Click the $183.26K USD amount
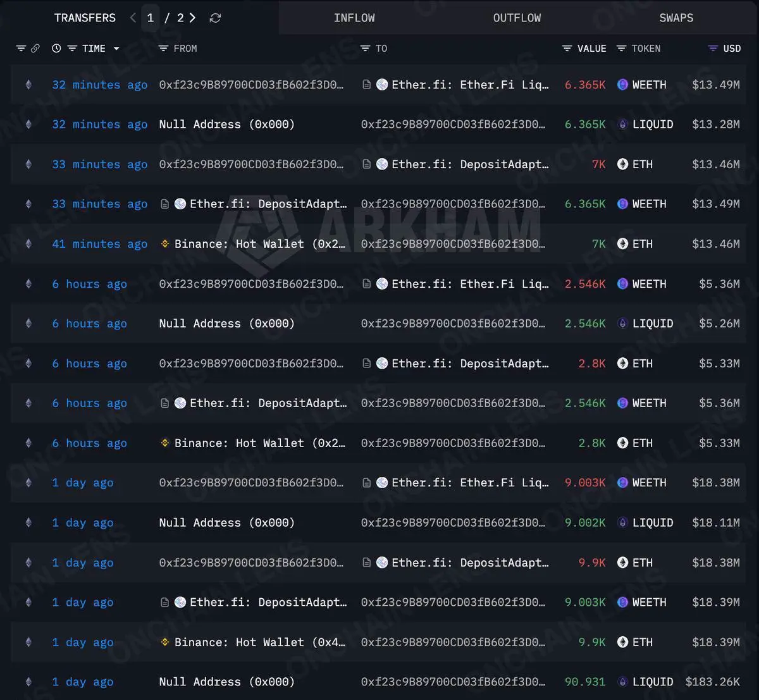 click(713, 682)
